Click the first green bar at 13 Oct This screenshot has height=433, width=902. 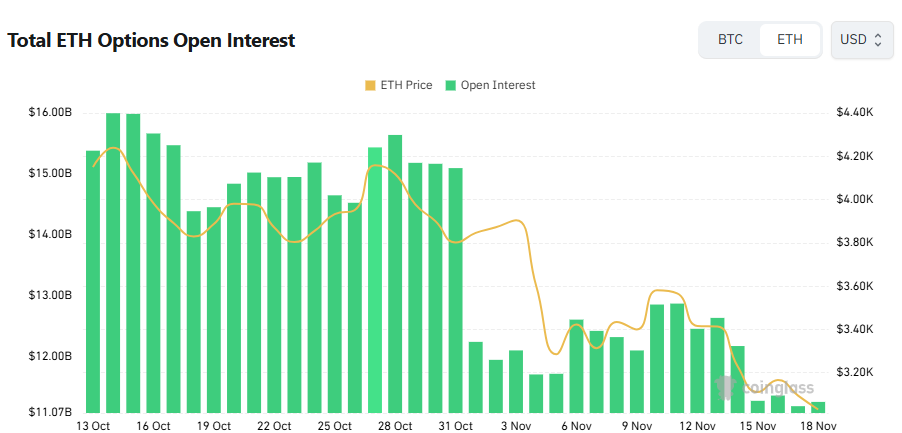[x=93, y=280]
